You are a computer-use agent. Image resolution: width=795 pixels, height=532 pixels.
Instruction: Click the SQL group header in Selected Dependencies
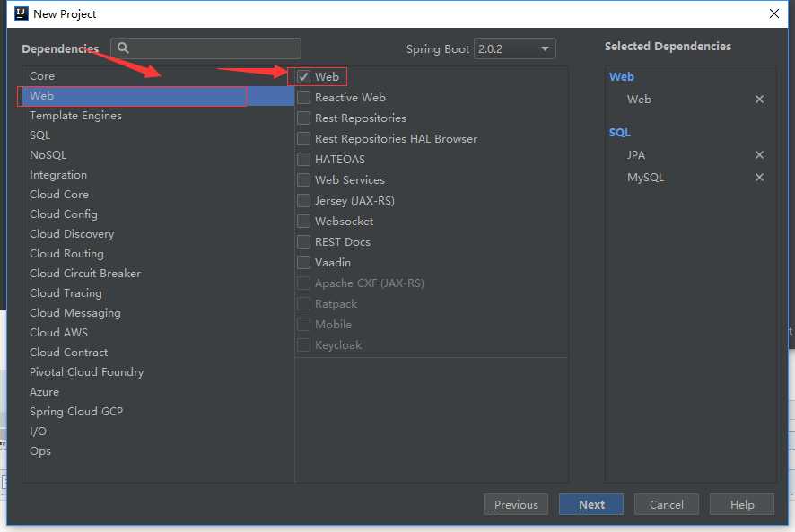tap(619, 133)
